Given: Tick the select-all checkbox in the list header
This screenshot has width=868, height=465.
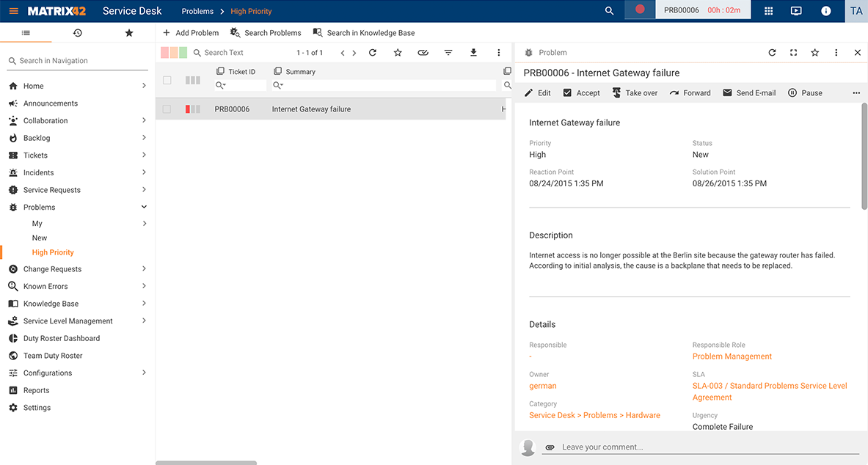Looking at the screenshot, I should [x=167, y=81].
